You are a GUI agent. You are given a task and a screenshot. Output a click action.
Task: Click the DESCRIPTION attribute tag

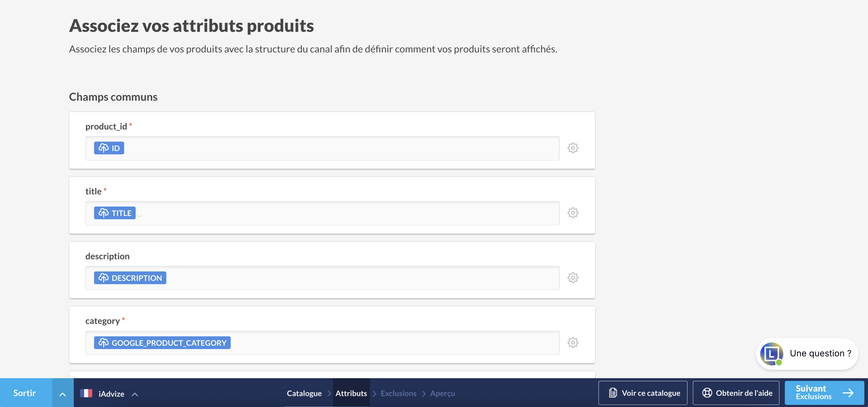click(130, 278)
